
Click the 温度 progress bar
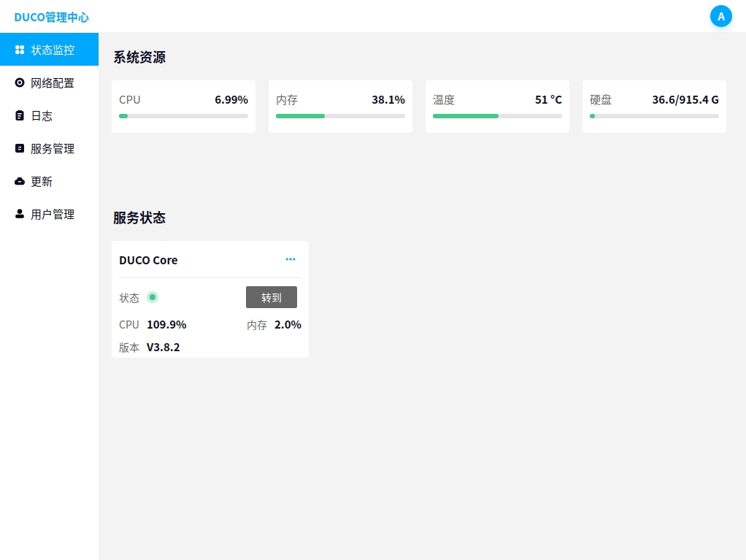[x=497, y=116]
